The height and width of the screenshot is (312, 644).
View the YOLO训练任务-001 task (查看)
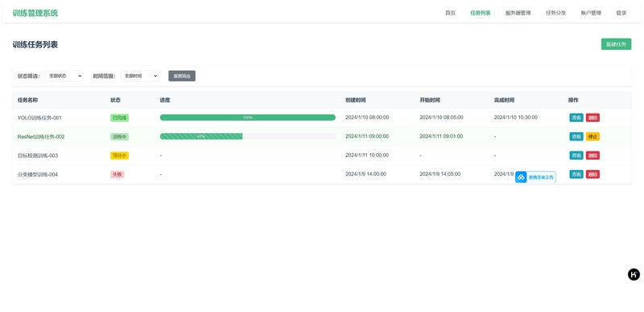(x=576, y=118)
